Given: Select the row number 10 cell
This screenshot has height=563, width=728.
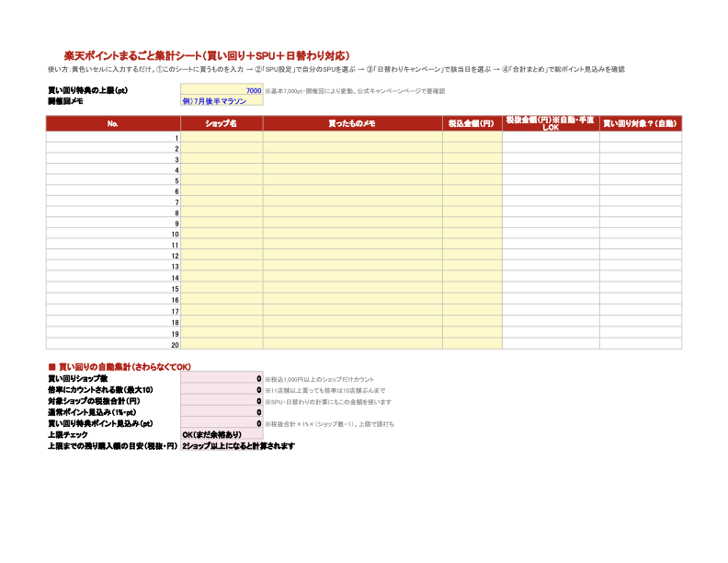Looking at the screenshot, I should pos(113,234).
